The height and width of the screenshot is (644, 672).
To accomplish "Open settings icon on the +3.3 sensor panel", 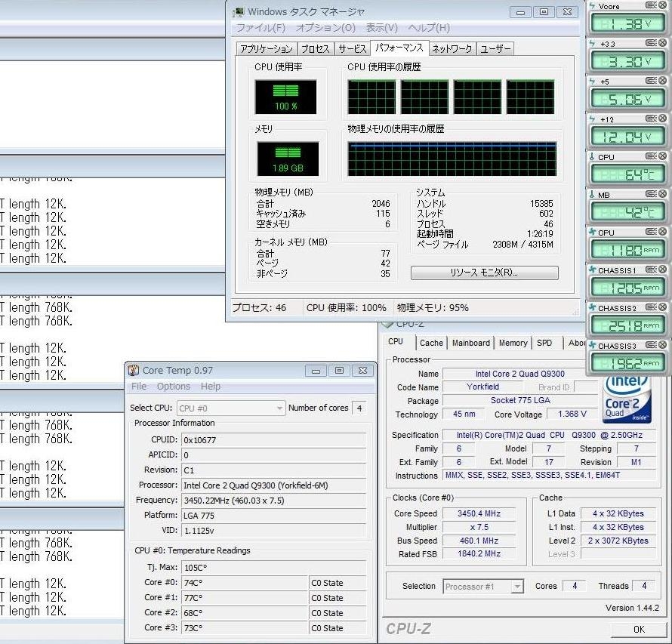I will [x=651, y=43].
